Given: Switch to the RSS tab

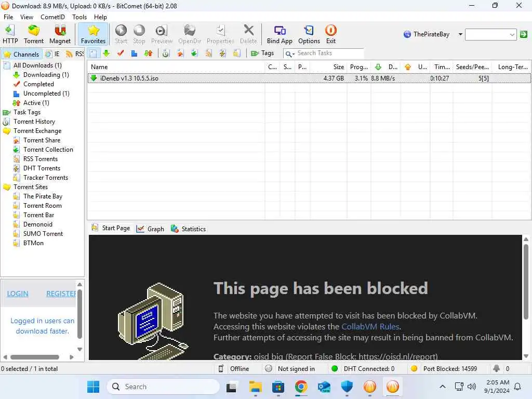Looking at the screenshot, I should pyautogui.click(x=75, y=54).
